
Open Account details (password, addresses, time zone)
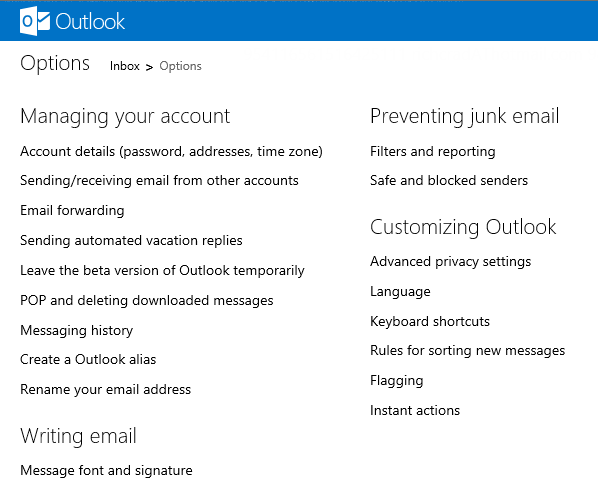pos(171,151)
